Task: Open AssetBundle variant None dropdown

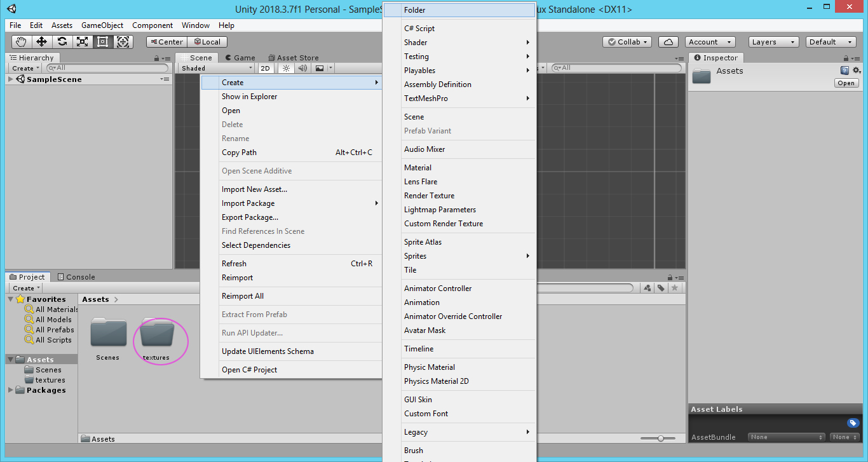Action: [x=845, y=437]
